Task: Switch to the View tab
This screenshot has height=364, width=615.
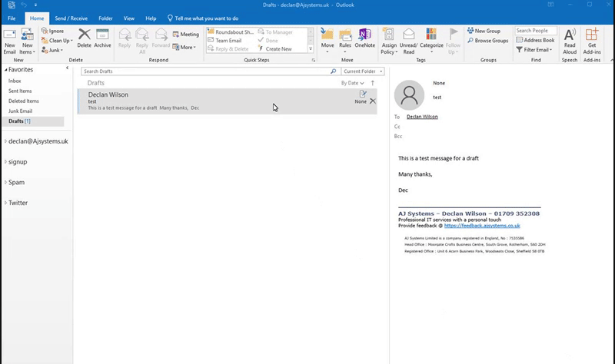Action: tap(129, 18)
